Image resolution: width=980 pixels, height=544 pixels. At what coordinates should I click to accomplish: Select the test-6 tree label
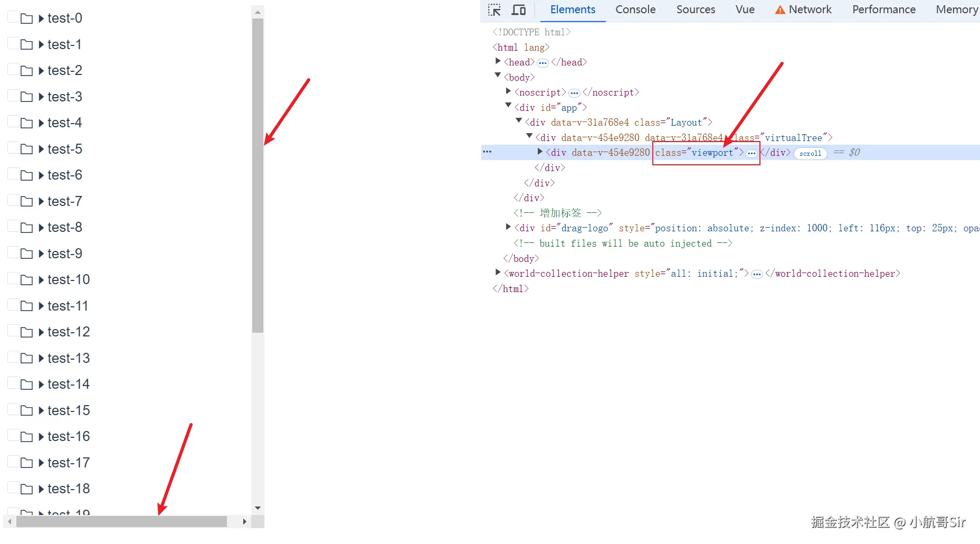(x=65, y=175)
